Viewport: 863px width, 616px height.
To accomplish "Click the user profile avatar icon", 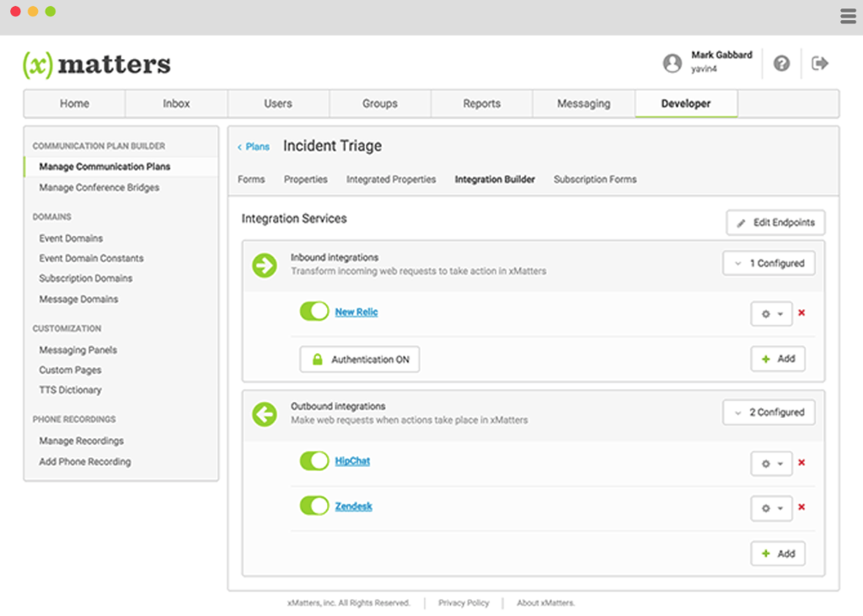I will [x=672, y=63].
